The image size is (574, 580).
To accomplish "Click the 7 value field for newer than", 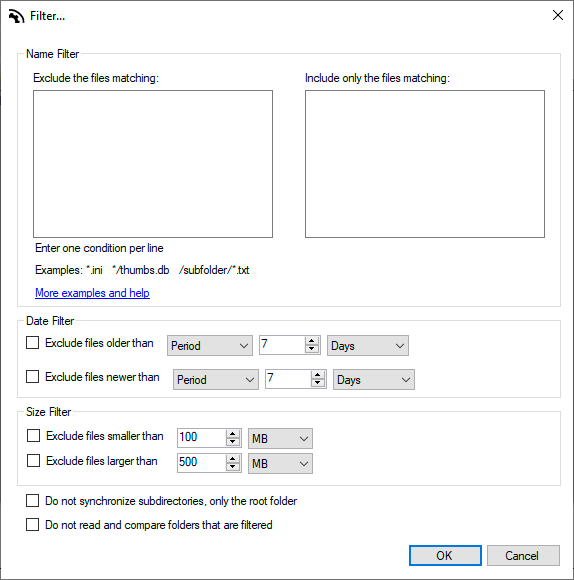I will tap(288, 379).
